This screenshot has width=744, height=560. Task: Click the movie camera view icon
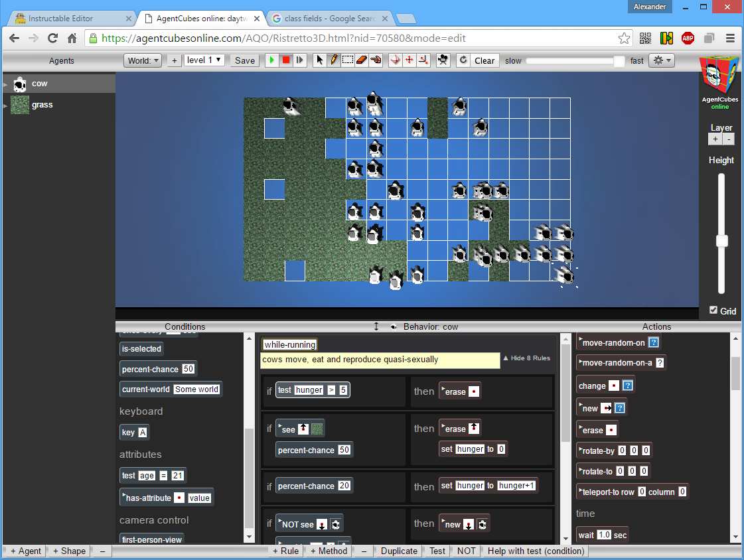(x=443, y=60)
